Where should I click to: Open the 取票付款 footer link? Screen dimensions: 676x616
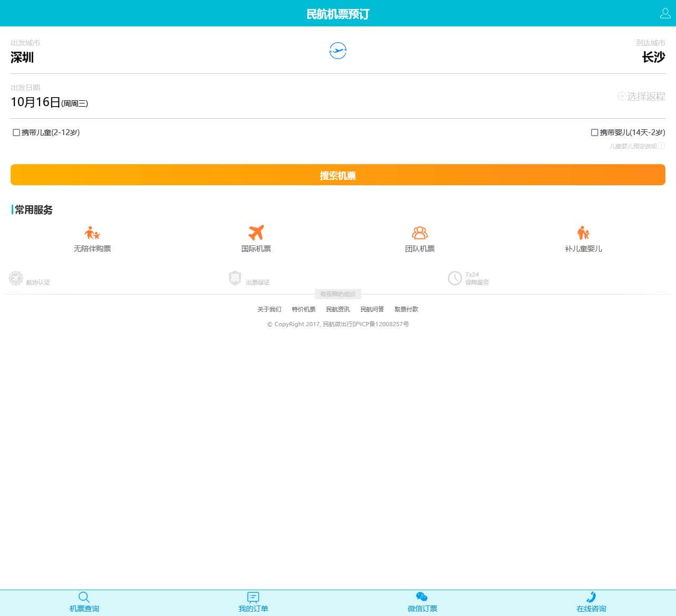pos(406,309)
